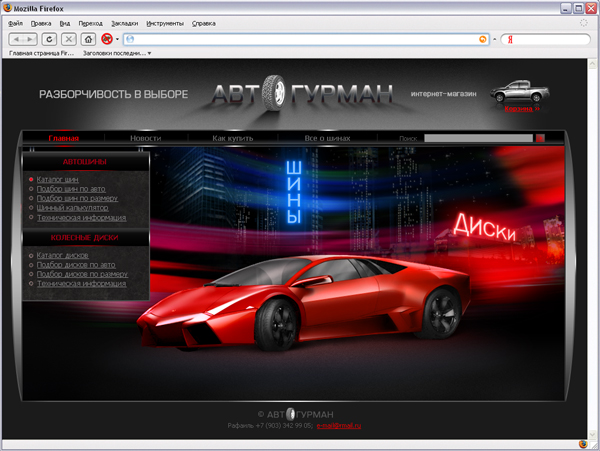Click the site search input field

pyautogui.click(x=477, y=138)
